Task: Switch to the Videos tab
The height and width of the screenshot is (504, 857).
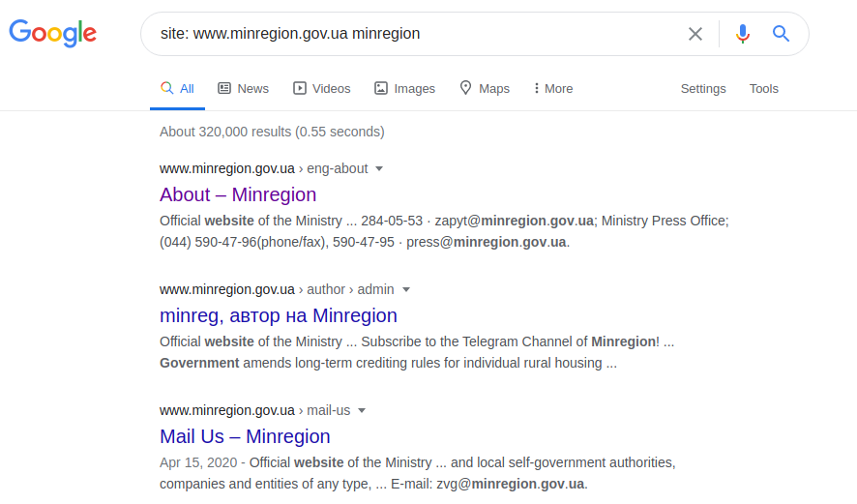Action: [322, 89]
